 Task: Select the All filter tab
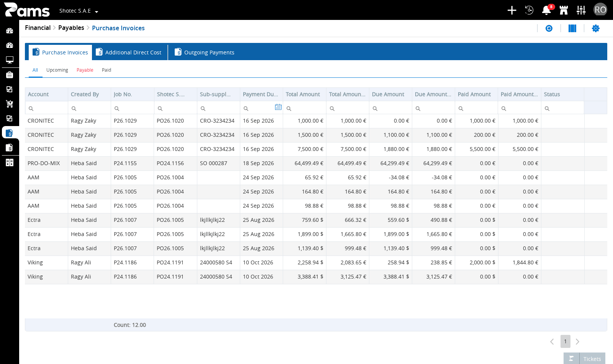35,70
